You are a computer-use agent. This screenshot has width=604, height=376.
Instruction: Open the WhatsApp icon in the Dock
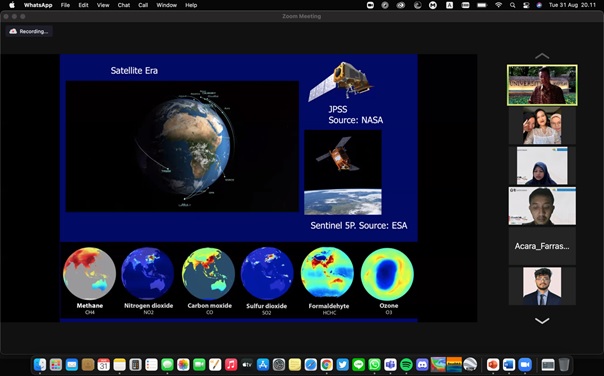(x=374, y=364)
